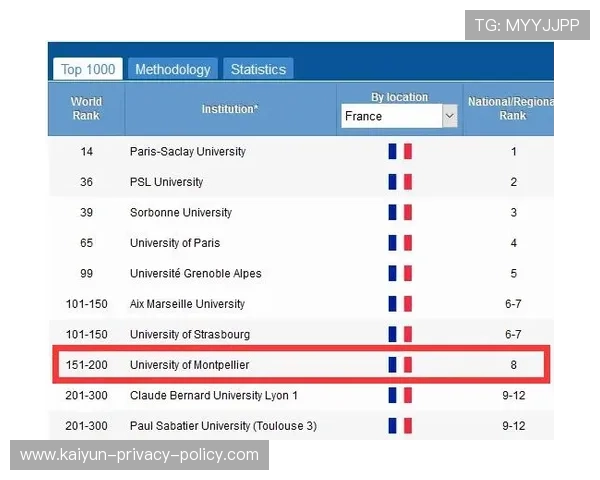Select world rank 151-200 cell
Image resolution: width=600 pixels, height=480 pixels.
(x=86, y=365)
